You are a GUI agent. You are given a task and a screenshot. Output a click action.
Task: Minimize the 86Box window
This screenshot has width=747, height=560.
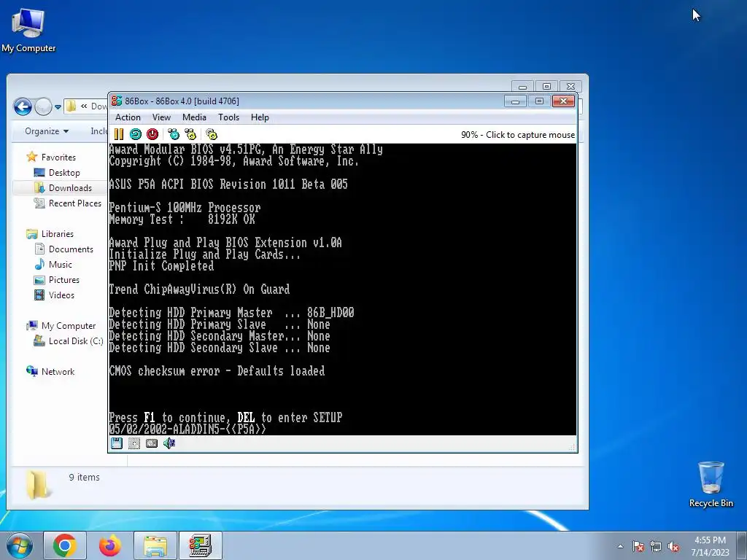click(515, 101)
